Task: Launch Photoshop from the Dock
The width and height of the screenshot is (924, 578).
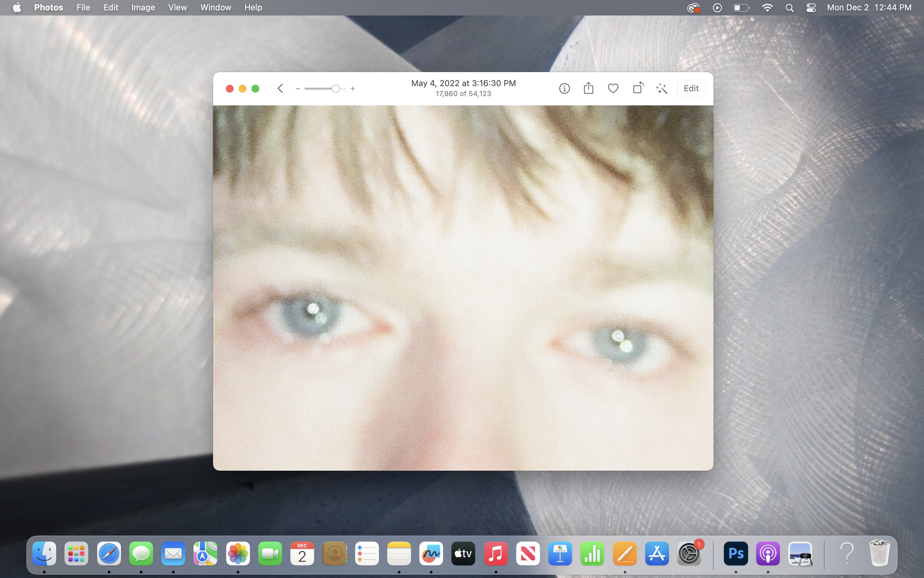Action: coord(735,553)
